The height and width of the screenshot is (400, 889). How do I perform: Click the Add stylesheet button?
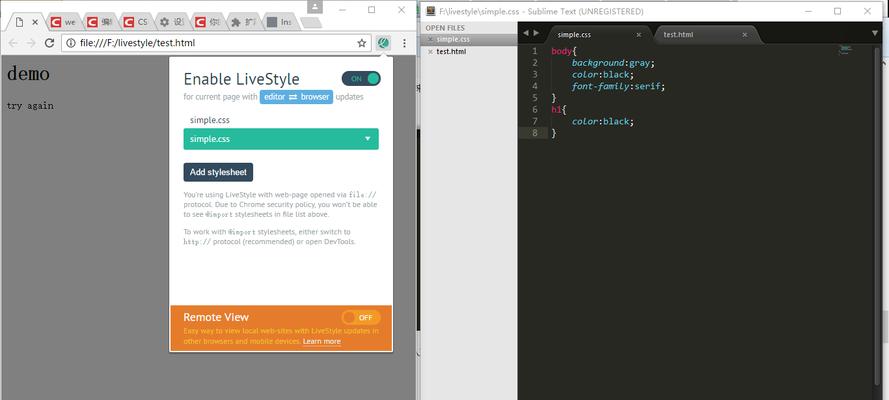pos(218,172)
